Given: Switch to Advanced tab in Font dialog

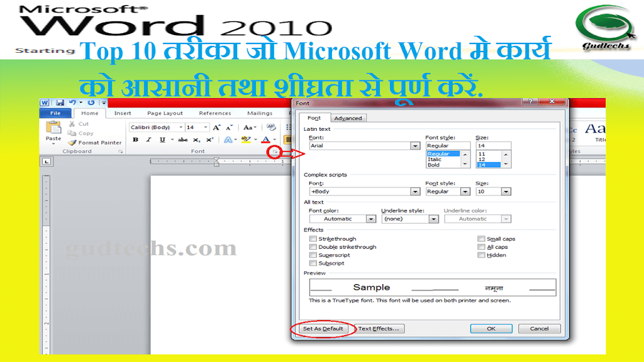Looking at the screenshot, I should click(x=348, y=118).
